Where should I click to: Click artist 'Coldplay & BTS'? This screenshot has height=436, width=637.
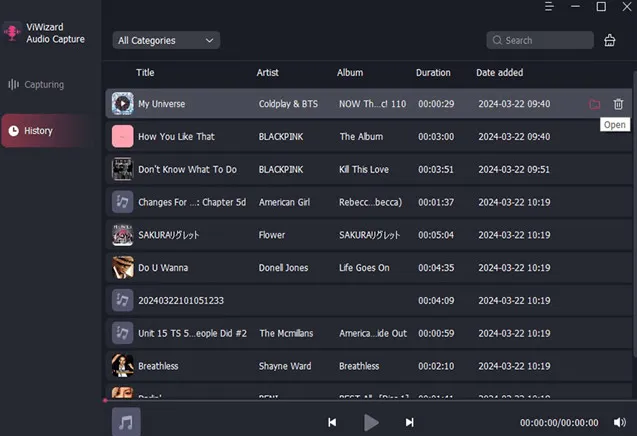(x=288, y=104)
